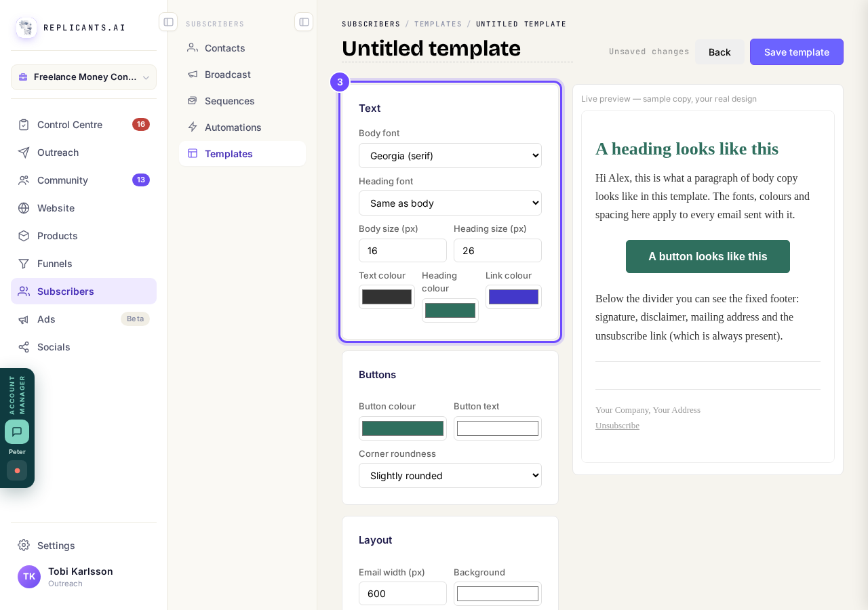The height and width of the screenshot is (610, 868).
Task: Click the Back button
Action: (719, 52)
